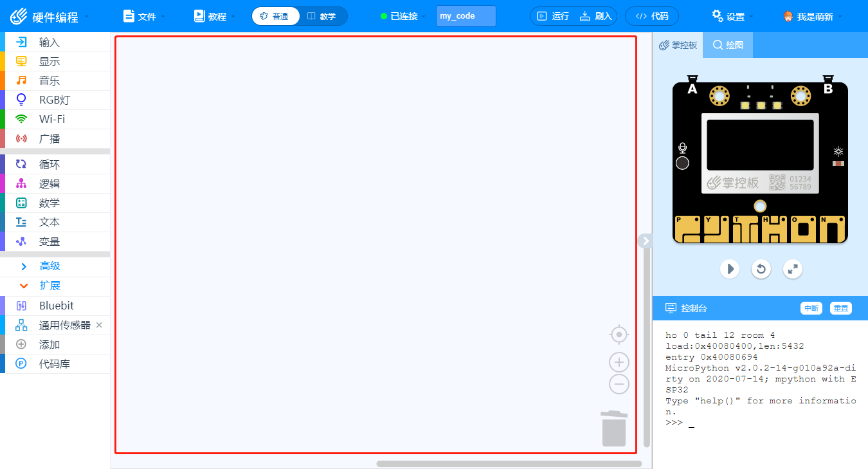868x469 pixels.
Task: Zoom in the workspace with plus icon
Action: coord(619,362)
